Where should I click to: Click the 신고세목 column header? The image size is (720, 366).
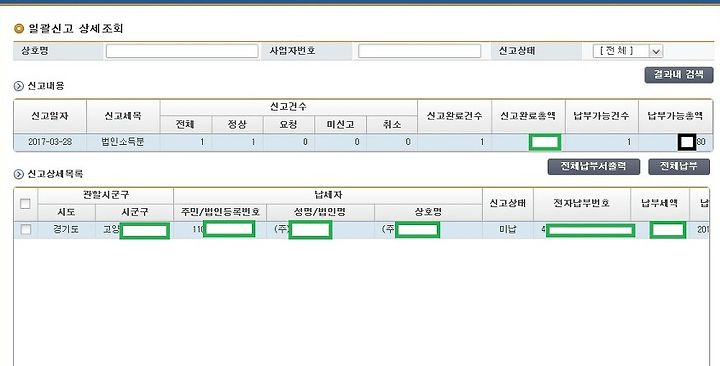(123, 116)
